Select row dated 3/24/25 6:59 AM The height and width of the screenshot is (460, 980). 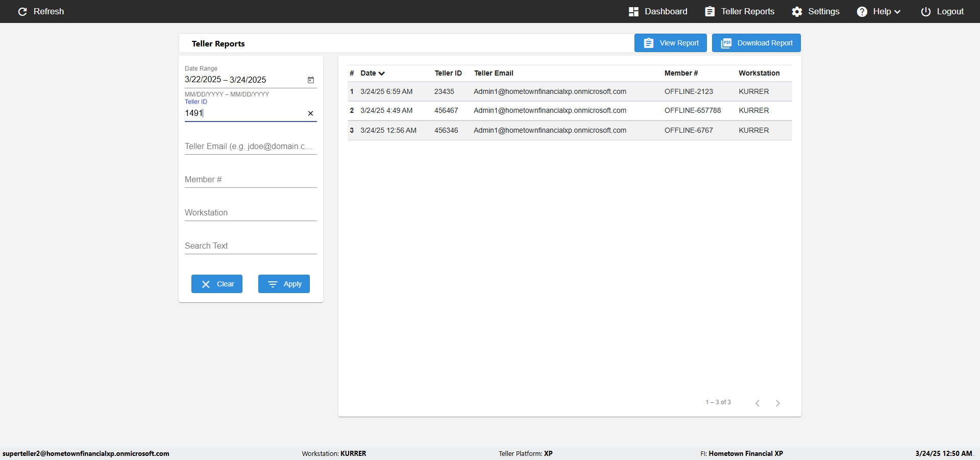click(x=570, y=92)
